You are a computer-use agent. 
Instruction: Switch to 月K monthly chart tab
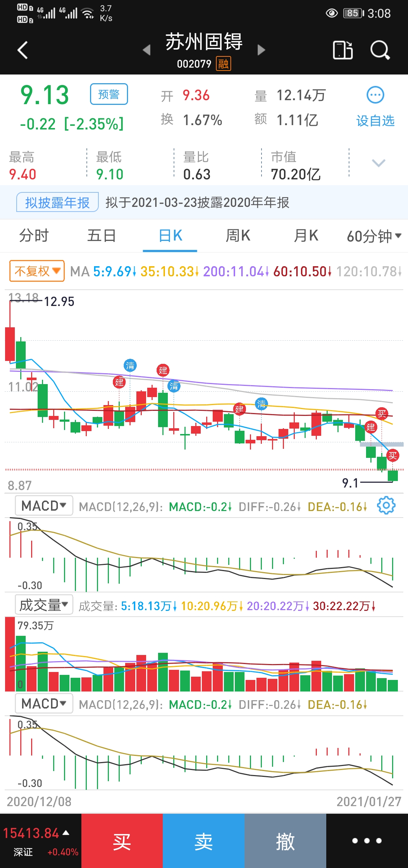306,236
